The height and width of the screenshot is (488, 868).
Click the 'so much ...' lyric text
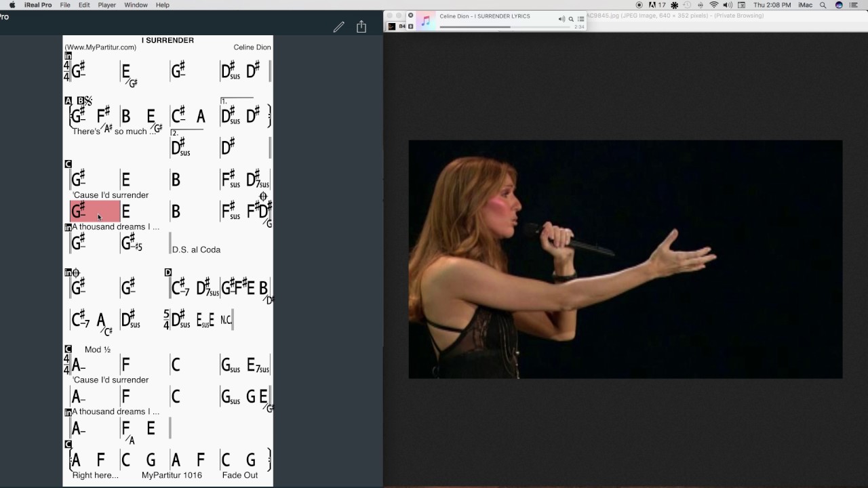135,131
